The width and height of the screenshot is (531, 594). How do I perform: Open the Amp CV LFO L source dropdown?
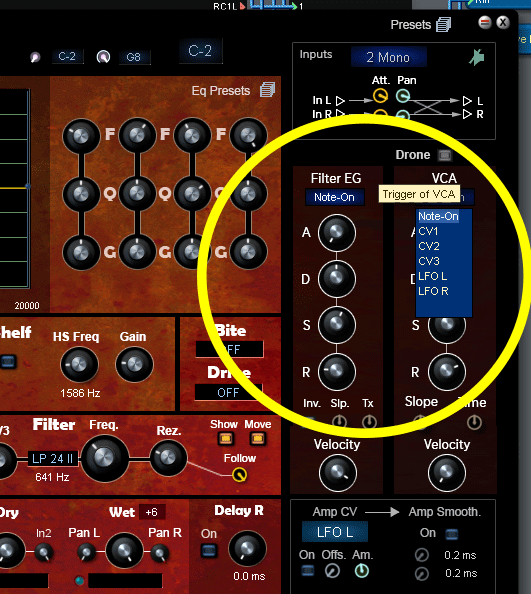click(335, 532)
